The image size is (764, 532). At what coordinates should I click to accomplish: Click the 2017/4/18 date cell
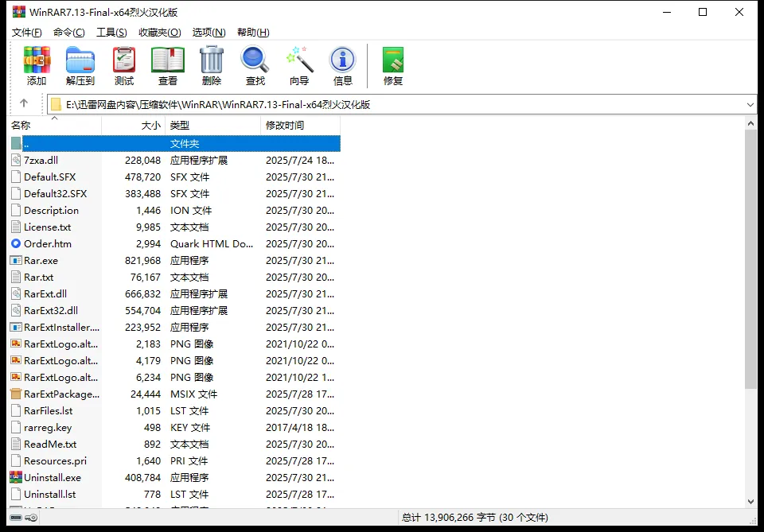(300, 427)
